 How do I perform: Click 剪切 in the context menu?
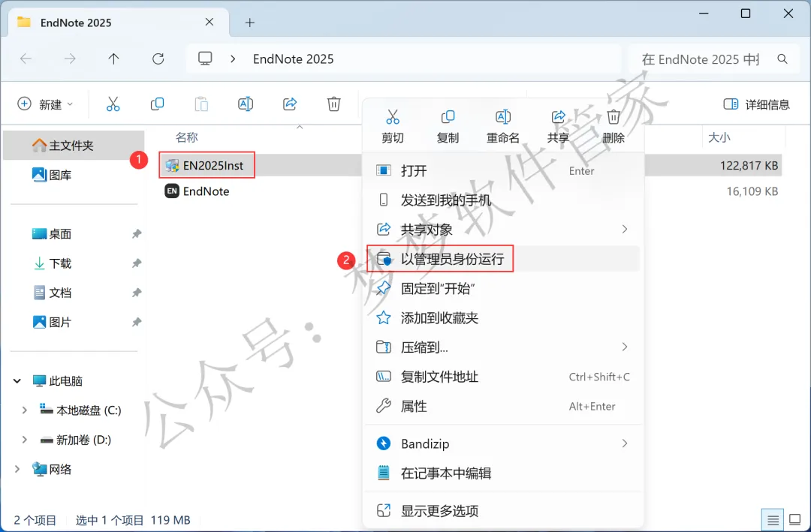(393, 127)
